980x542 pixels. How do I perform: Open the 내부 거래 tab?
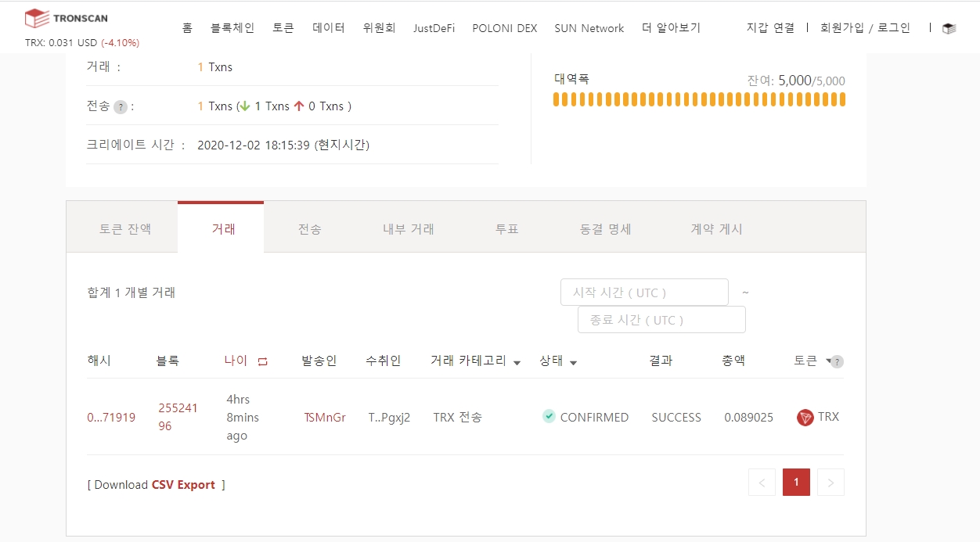pyautogui.click(x=408, y=229)
